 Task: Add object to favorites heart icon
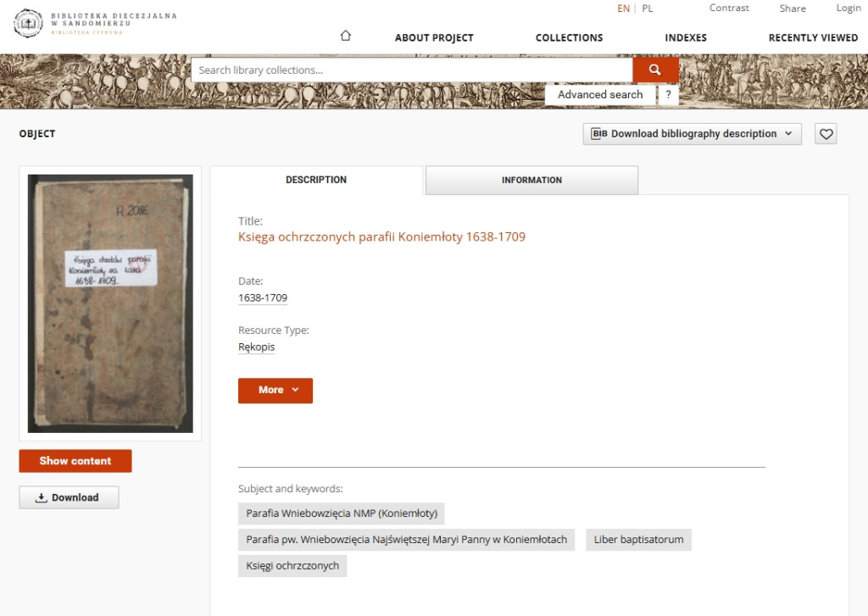[826, 134]
